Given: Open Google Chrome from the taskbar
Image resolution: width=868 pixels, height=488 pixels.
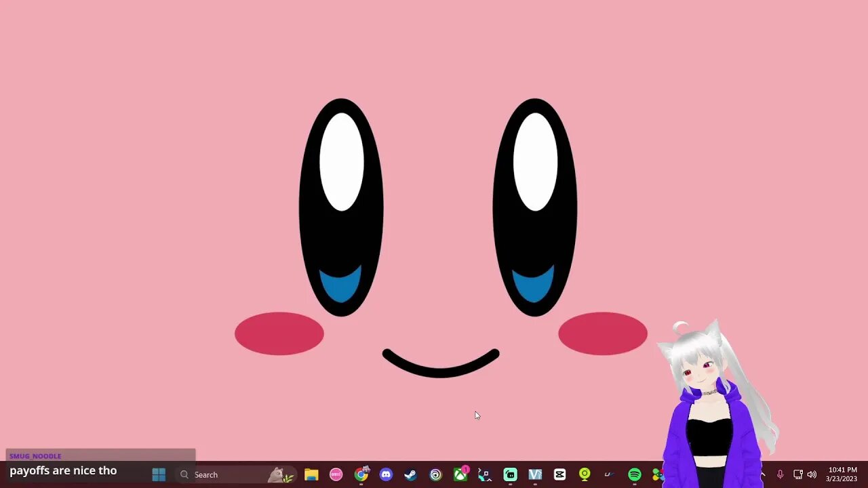Looking at the screenshot, I should click(x=361, y=474).
